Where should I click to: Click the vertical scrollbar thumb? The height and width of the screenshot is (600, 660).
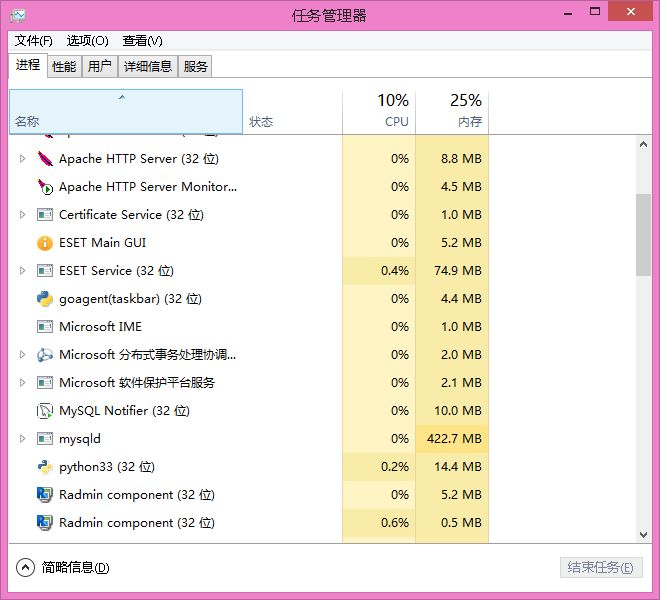tap(643, 235)
